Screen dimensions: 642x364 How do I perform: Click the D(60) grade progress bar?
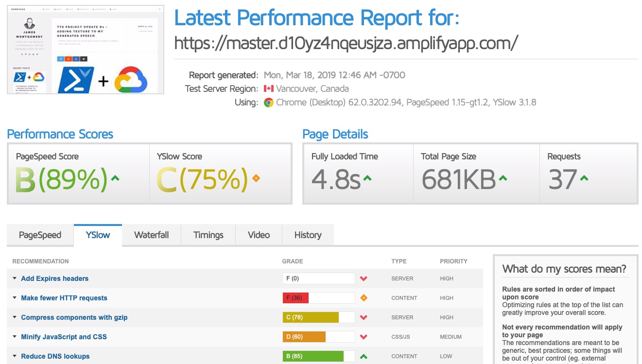[x=318, y=337]
